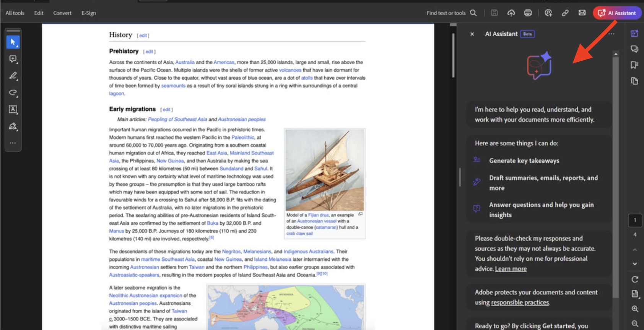Click the AI Assistant button
The height and width of the screenshot is (330, 644).
tap(617, 13)
